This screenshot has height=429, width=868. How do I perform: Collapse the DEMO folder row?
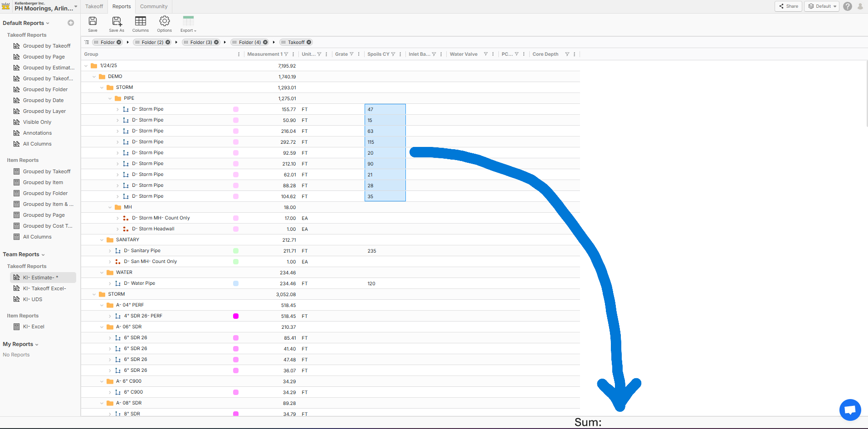94,77
